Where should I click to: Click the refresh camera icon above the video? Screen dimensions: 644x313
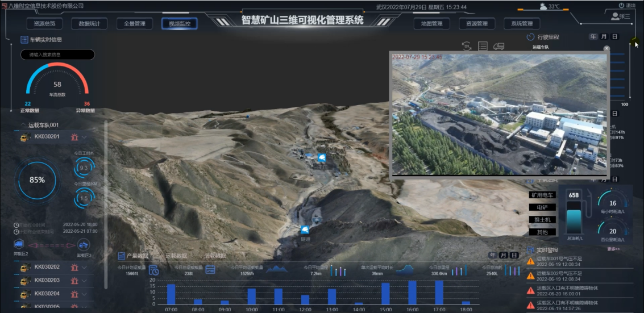click(467, 46)
